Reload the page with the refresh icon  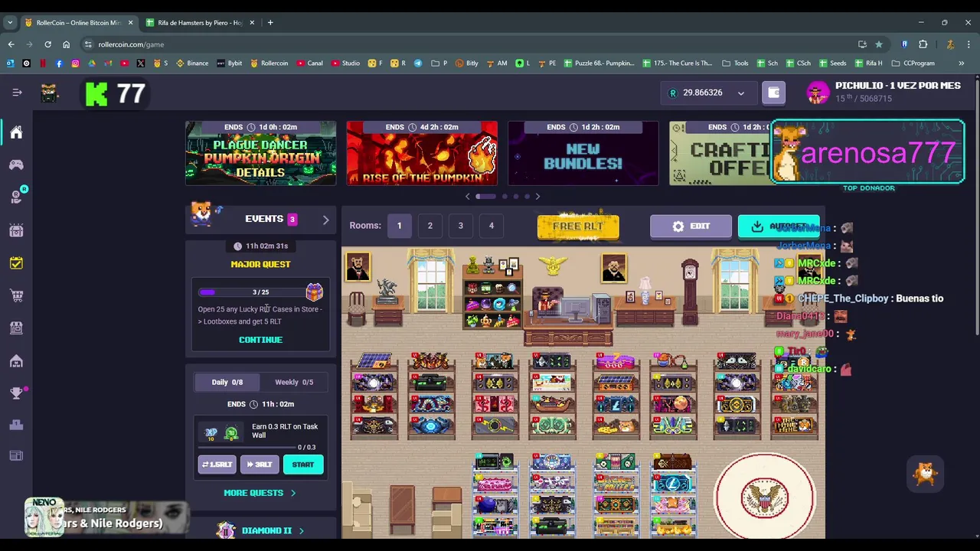(47, 44)
